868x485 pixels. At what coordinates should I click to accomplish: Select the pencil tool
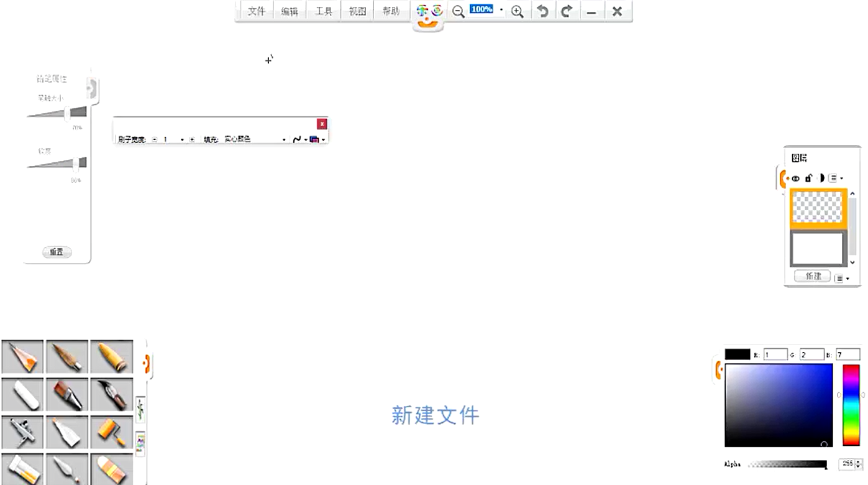click(x=22, y=357)
